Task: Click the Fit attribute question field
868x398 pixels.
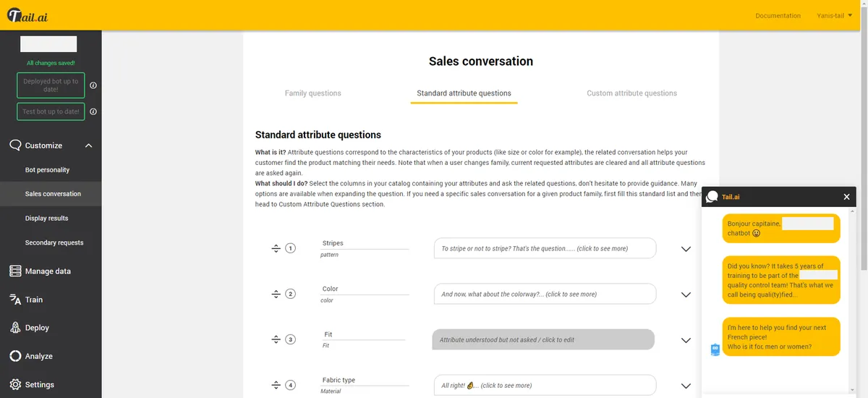Action: 543,339
